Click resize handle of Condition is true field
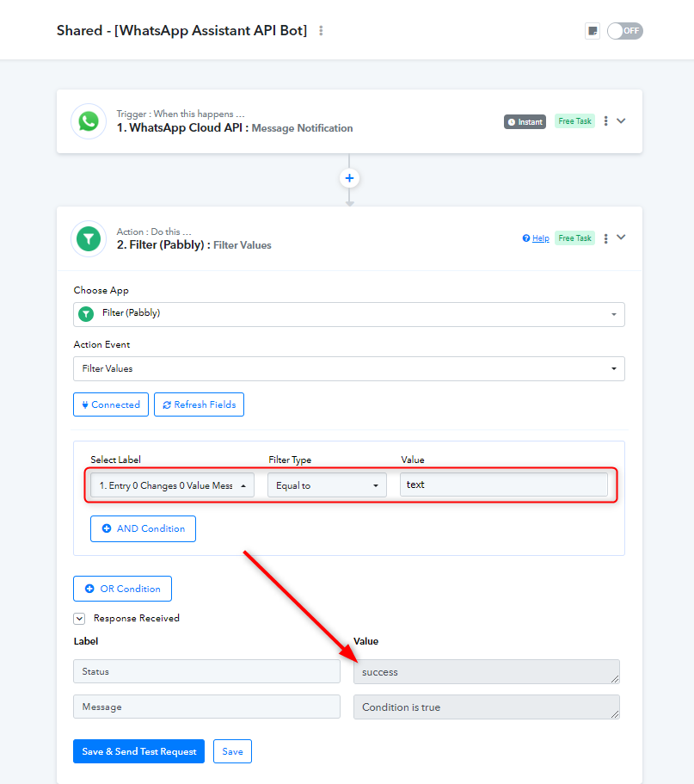Screen dimensions: 694x784 [x=615, y=714]
